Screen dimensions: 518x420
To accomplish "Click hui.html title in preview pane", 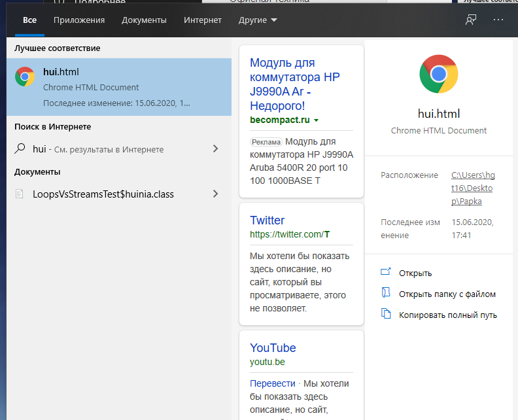I will (x=439, y=114).
